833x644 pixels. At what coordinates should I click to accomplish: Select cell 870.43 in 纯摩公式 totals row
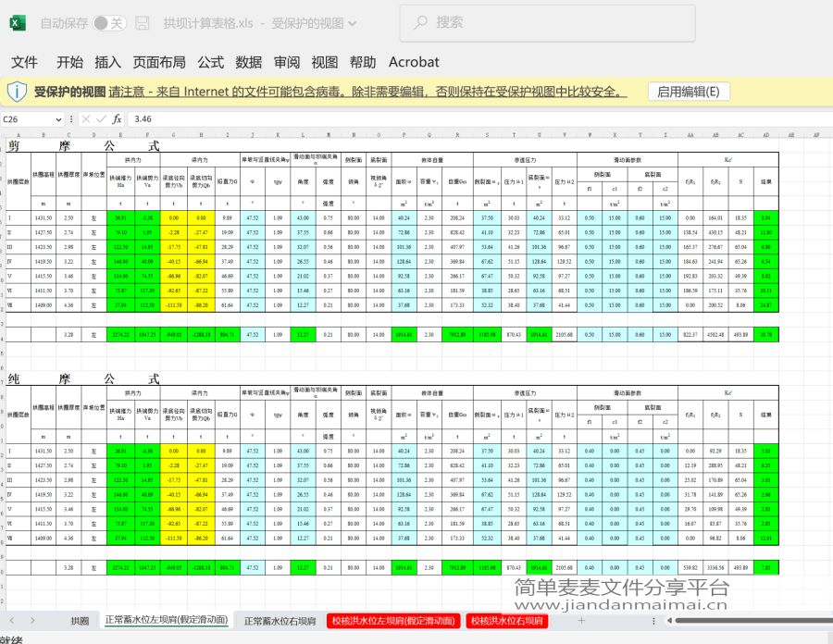514,567
